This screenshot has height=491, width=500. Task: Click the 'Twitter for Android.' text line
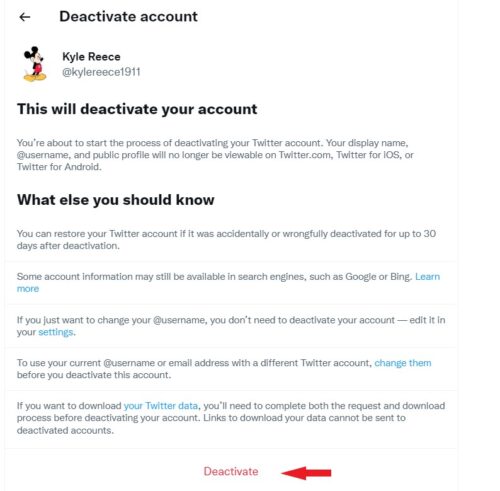(59, 167)
